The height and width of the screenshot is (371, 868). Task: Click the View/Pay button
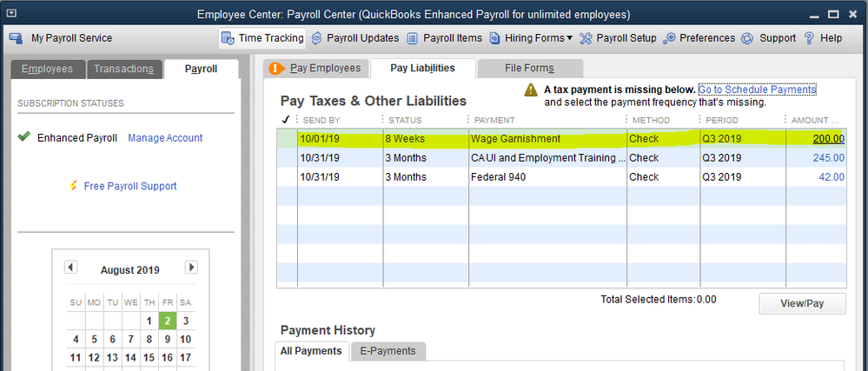pyautogui.click(x=802, y=303)
